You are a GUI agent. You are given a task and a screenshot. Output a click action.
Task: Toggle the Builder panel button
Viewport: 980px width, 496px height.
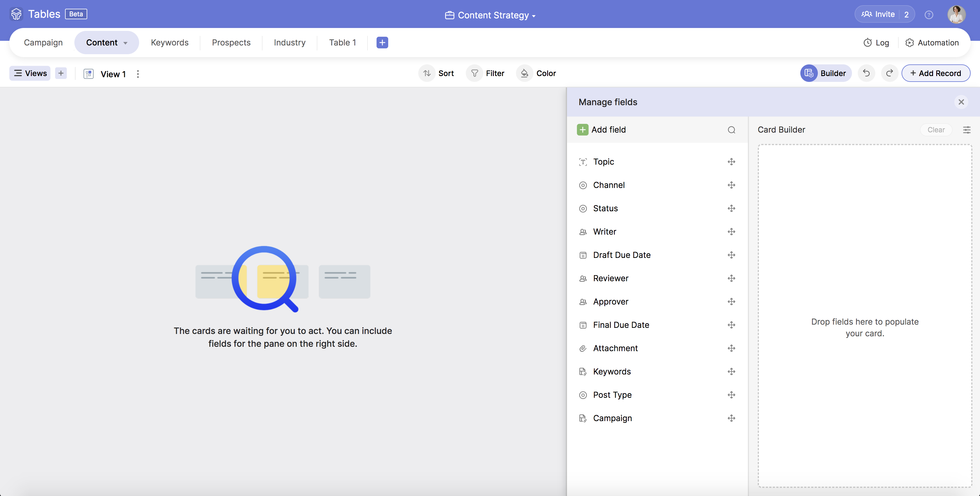(x=825, y=73)
